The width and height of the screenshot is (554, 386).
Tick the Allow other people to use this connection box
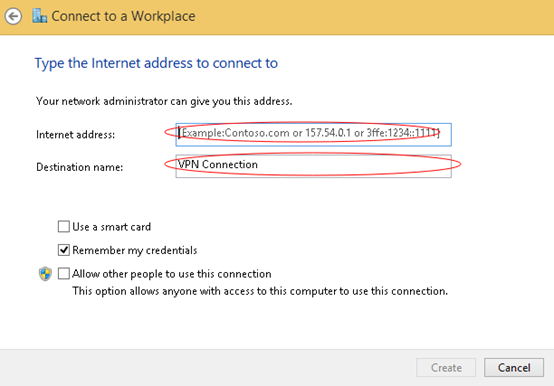(x=64, y=274)
